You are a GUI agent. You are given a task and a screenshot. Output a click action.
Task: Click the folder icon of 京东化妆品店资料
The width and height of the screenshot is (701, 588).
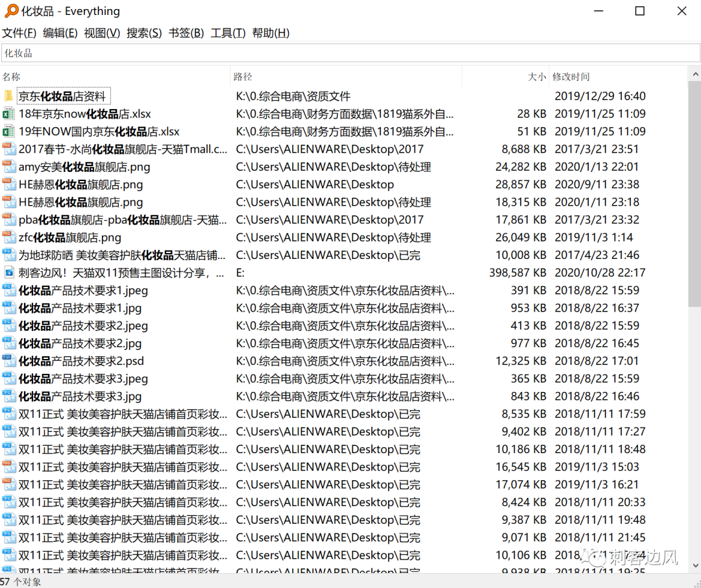pos(8,95)
